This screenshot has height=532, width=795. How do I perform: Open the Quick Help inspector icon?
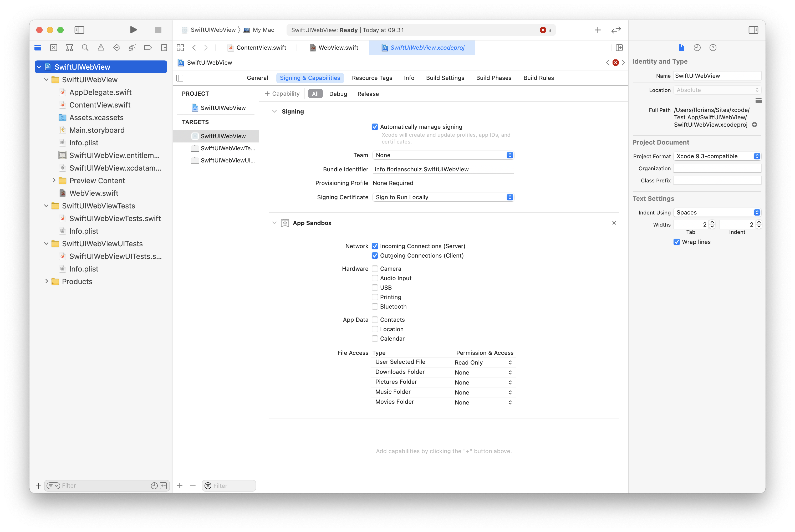point(712,48)
